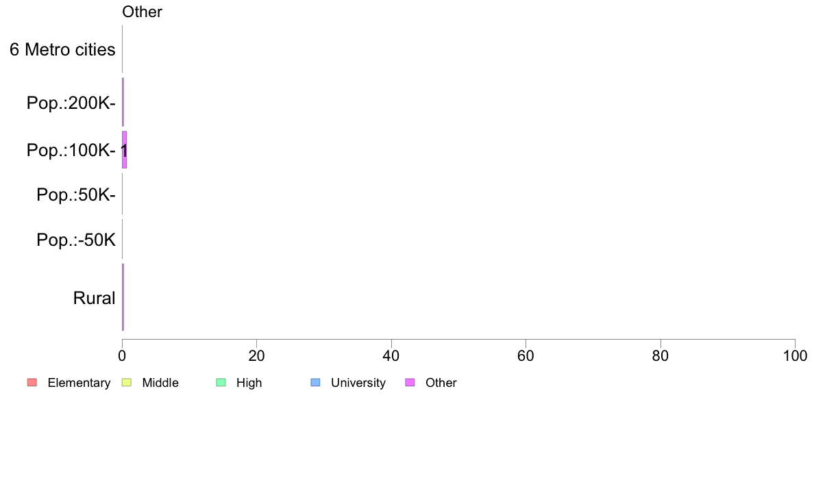The height and width of the screenshot is (504, 814).
Task: Select the Other legend label text
Action: (x=441, y=383)
